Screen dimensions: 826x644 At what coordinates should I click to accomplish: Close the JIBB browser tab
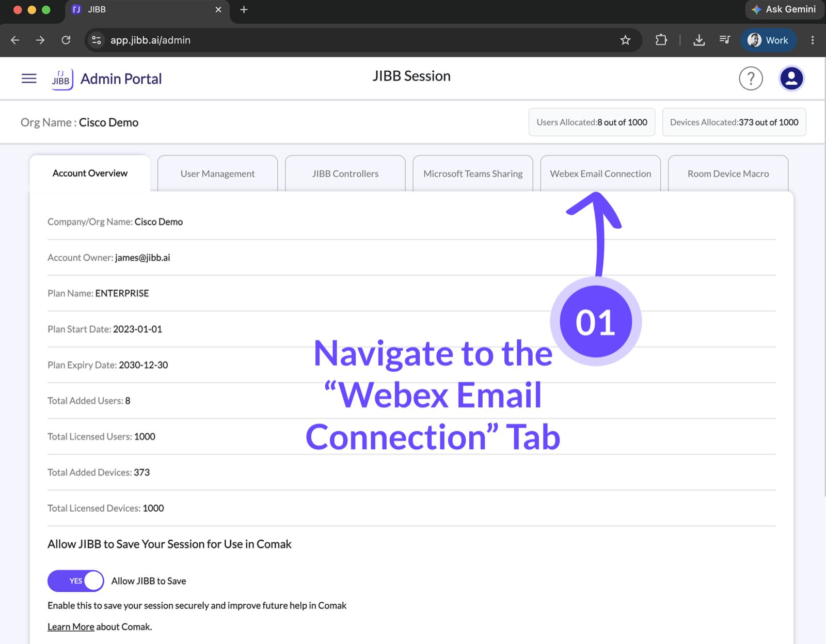[218, 10]
